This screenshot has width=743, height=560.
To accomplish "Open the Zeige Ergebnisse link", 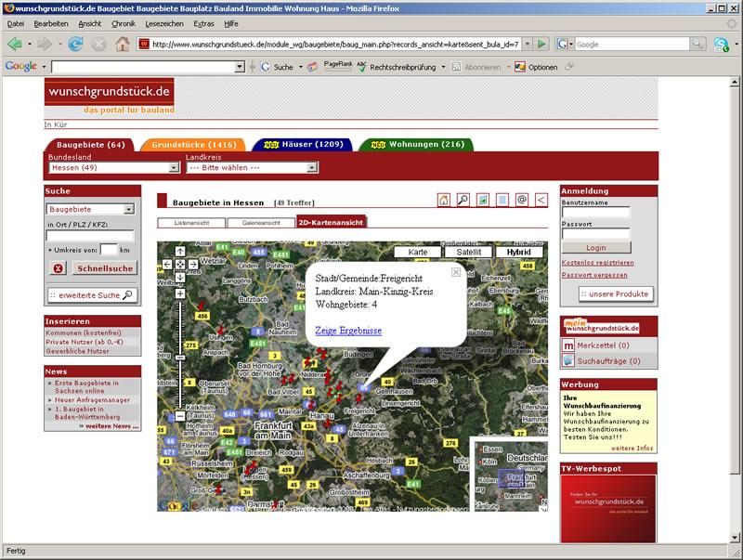I will pos(348,331).
